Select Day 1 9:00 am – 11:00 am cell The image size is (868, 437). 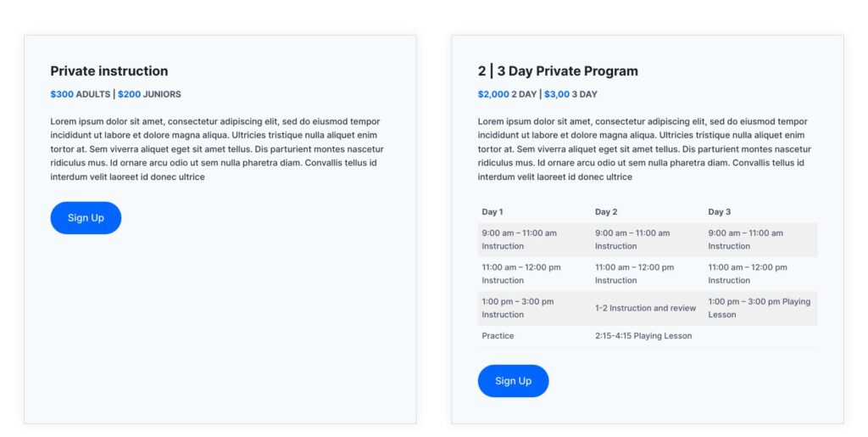520,239
